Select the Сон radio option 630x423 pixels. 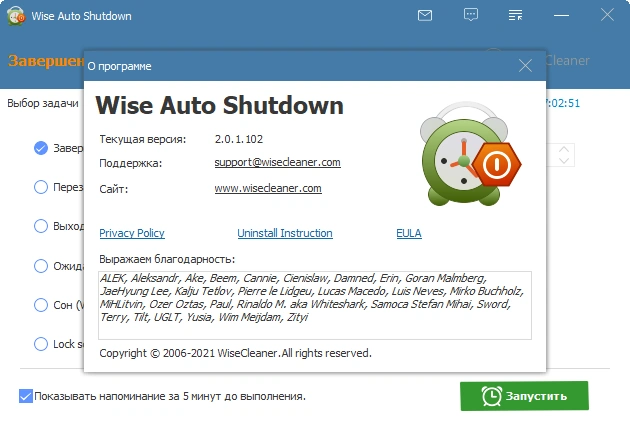[x=41, y=305]
